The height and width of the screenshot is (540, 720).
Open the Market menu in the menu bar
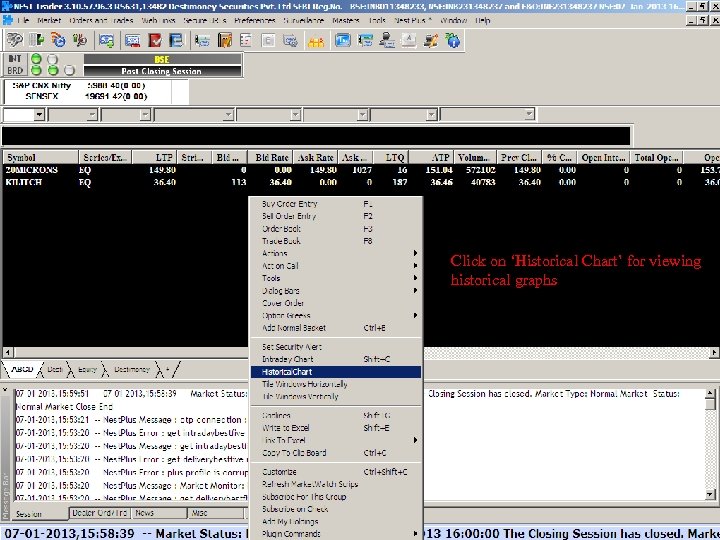point(49,21)
